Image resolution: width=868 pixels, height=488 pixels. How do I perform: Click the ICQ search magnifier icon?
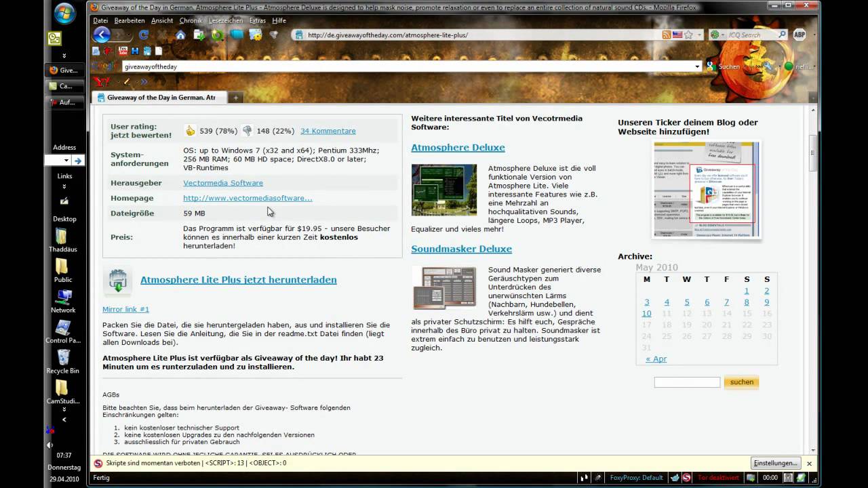782,35
